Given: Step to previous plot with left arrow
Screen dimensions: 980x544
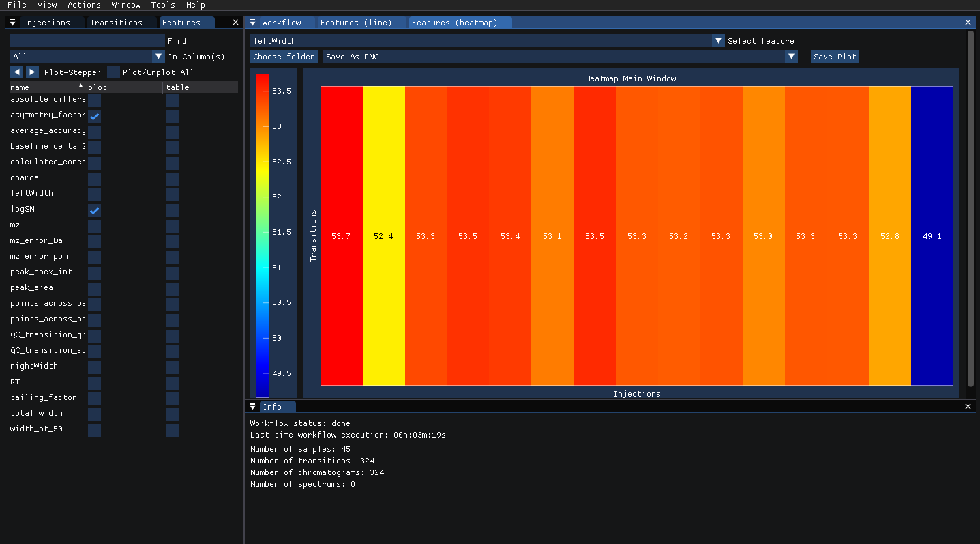Looking at the screenshot, I should pyautogui.click(x=16, y=72).
